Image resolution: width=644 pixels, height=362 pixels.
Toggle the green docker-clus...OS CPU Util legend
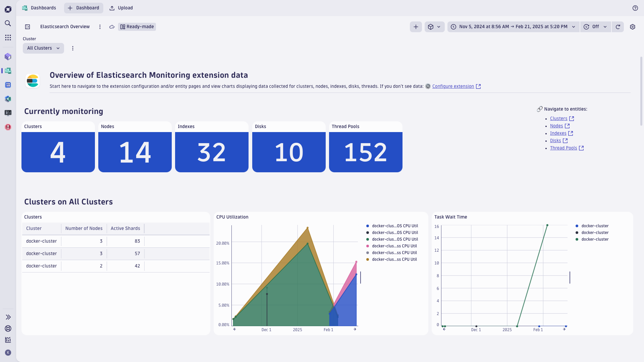(x=392, y=239)
